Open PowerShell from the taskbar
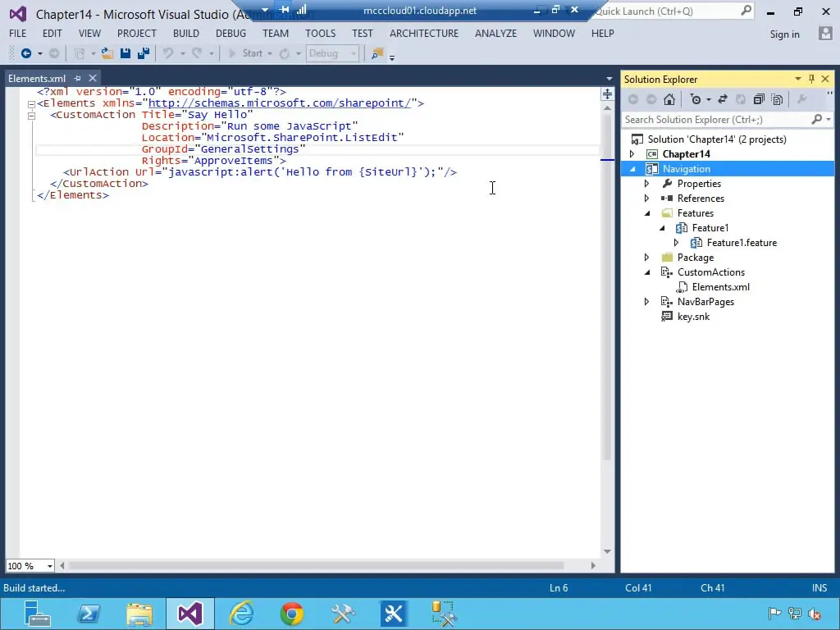 (x=89, y=614)
